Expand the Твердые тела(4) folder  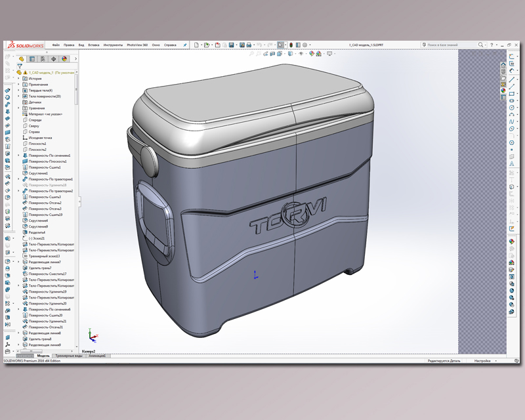click(x=19, y=91)
